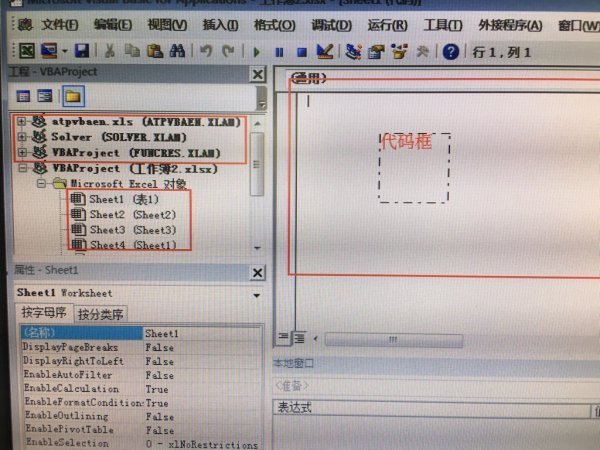Open the 格式(O) menu
600x450 pixels.
coord(275,25)
